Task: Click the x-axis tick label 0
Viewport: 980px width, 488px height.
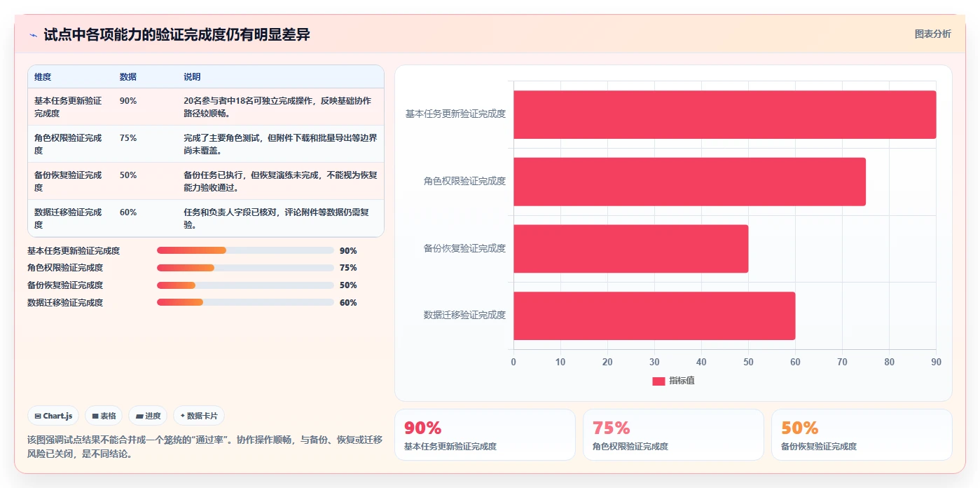Action: (x=513, y=362)
